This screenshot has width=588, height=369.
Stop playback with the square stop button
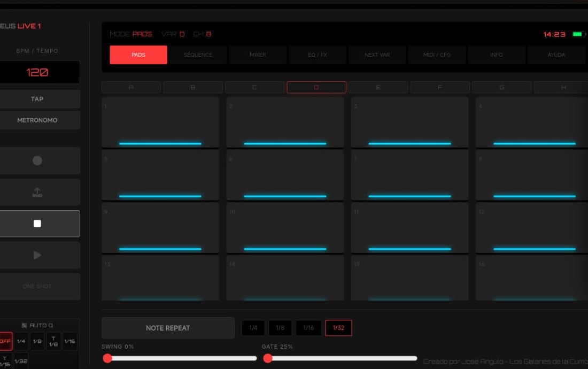point(37,224)
